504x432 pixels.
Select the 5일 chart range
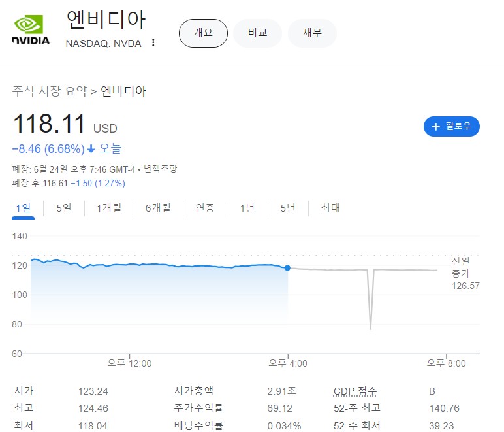click(63, 208)
